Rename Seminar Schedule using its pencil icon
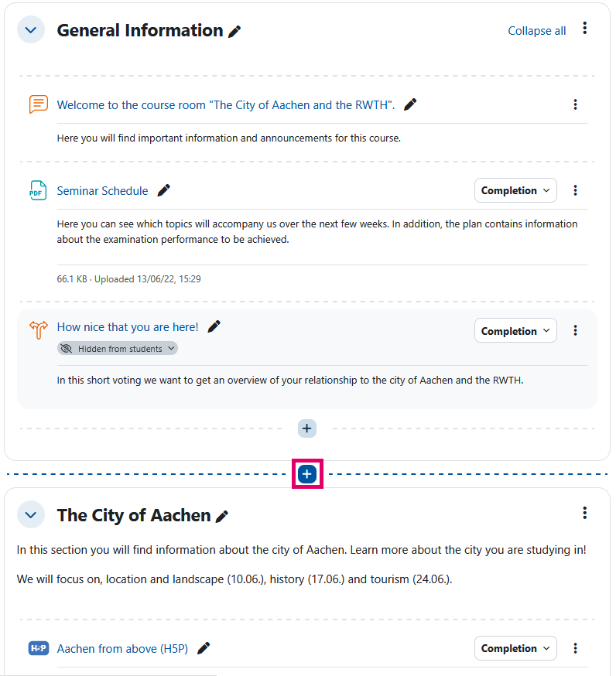Image resolution: width=616 pixels, height=676 pixels. [x=163, y=189]
